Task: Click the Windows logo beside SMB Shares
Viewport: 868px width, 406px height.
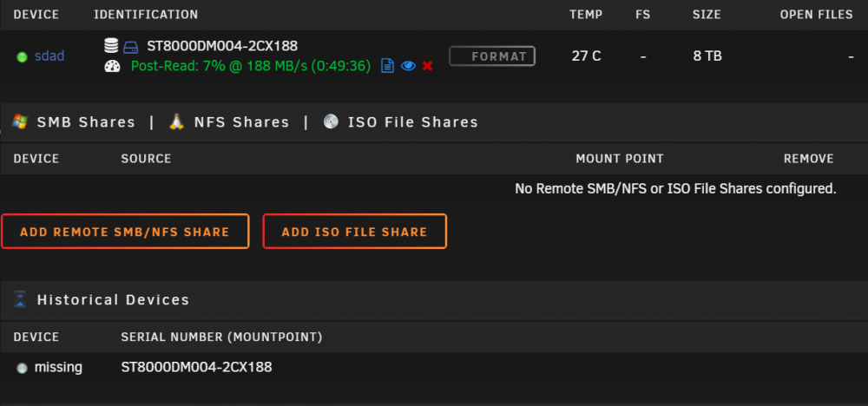Action: pos(20,121)
